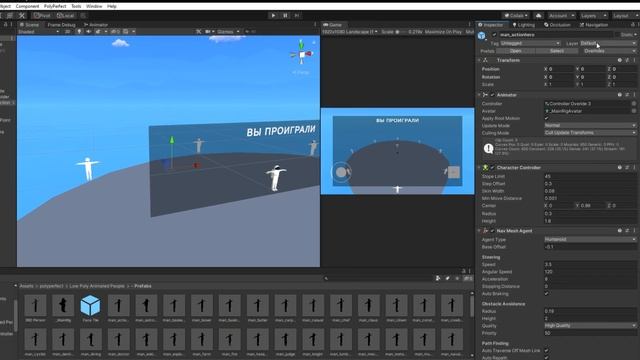The height and width of the screenshot is (360, 640).
Task: Click the Collab button
Action: (x=516, y=16)
